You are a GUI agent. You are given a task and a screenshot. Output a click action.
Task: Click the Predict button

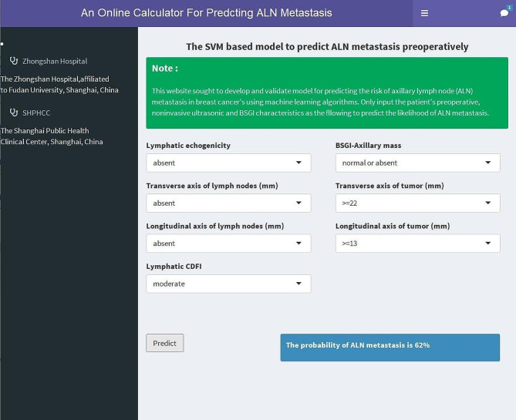coord(165,343)
